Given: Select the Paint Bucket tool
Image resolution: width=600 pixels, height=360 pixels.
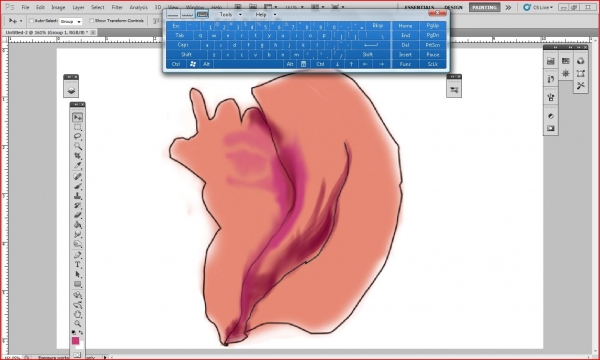Looking at the screenshot, I should click(78, 225).
